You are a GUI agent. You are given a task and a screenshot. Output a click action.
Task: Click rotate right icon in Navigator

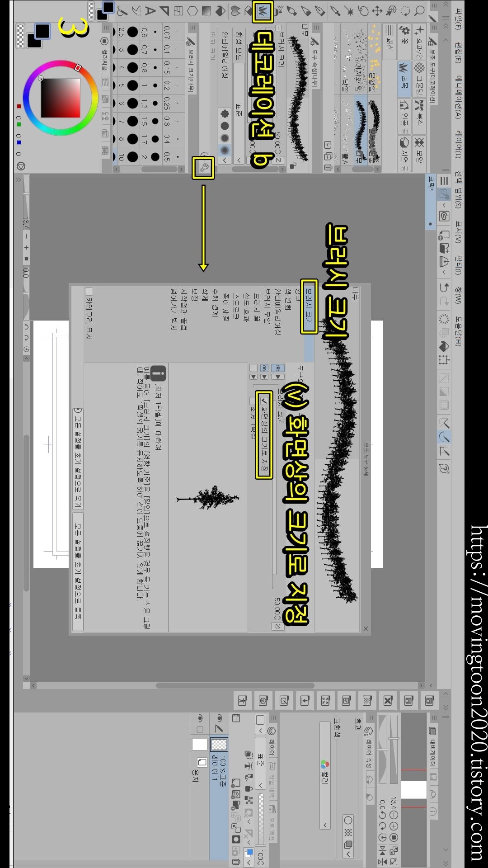click(383, 826)
